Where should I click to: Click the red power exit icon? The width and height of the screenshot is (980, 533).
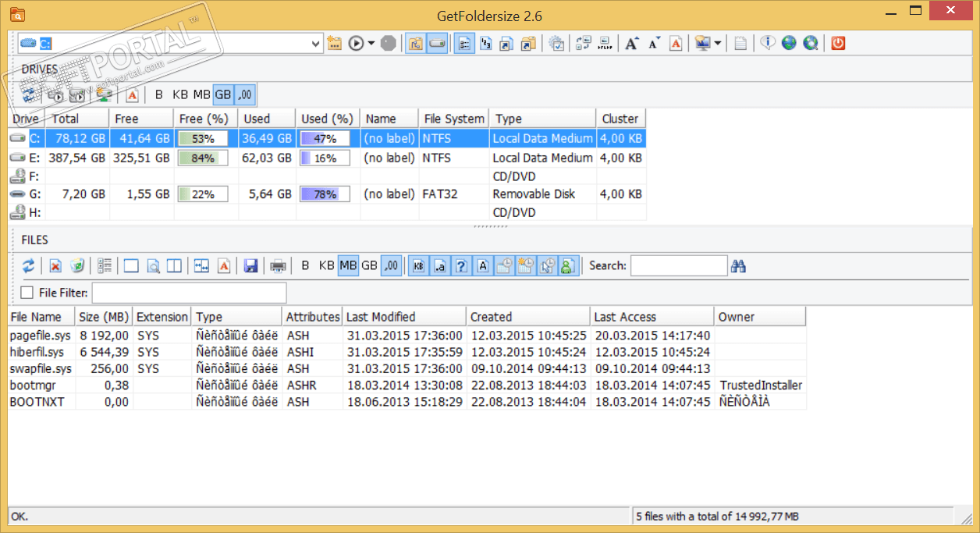[838, 44]
